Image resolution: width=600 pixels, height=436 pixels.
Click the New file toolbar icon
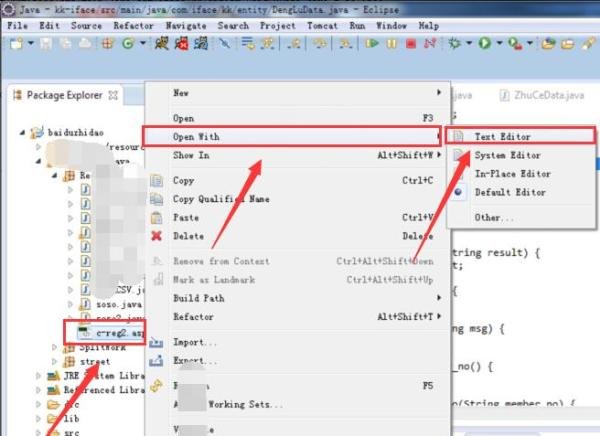point(16,44)
